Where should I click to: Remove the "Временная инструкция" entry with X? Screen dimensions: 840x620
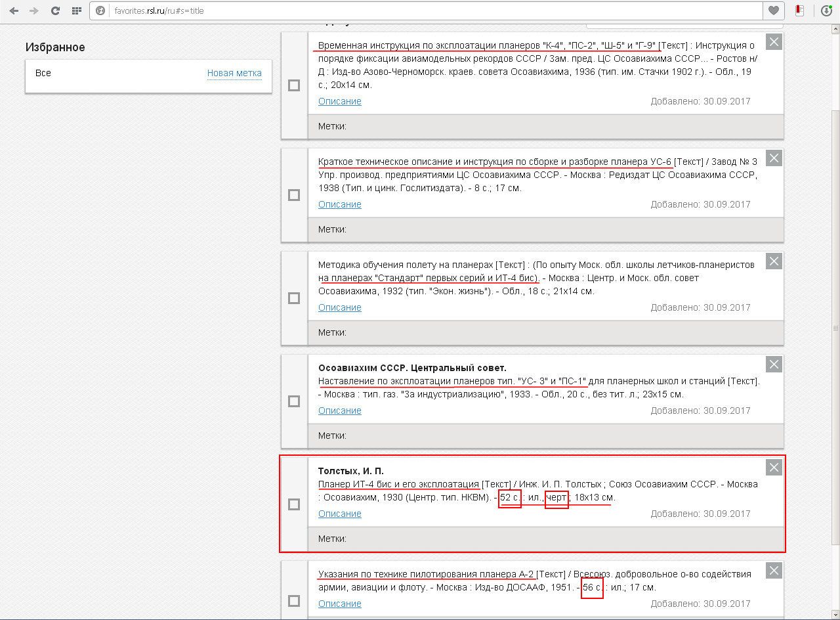[x=774, y=42]
